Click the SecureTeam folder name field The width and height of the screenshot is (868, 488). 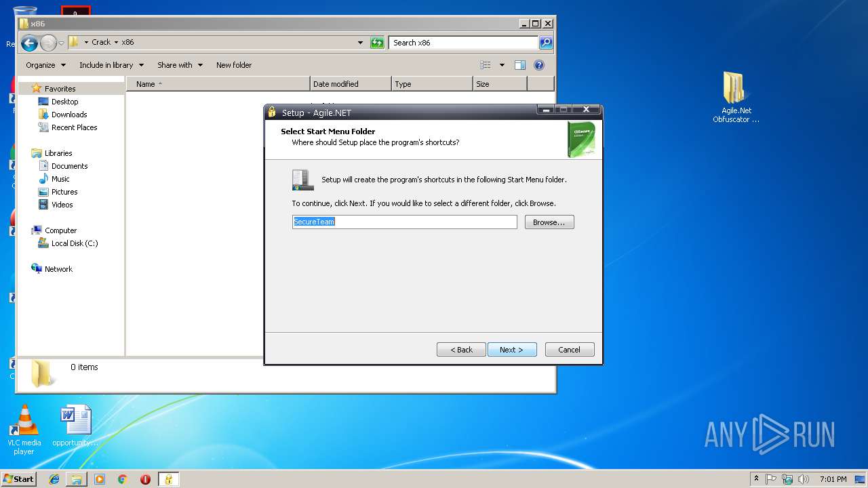point(405,222)
